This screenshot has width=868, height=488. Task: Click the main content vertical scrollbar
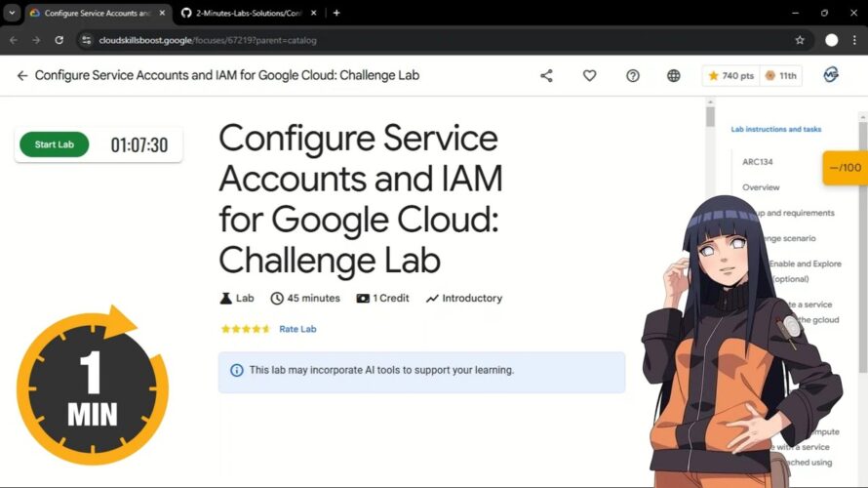710,116
